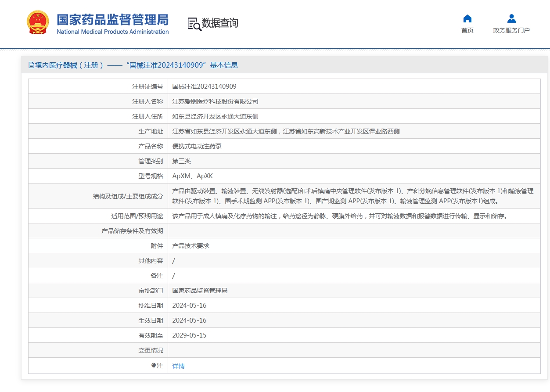Click National Medical Products Administration text

pos(113,32)
